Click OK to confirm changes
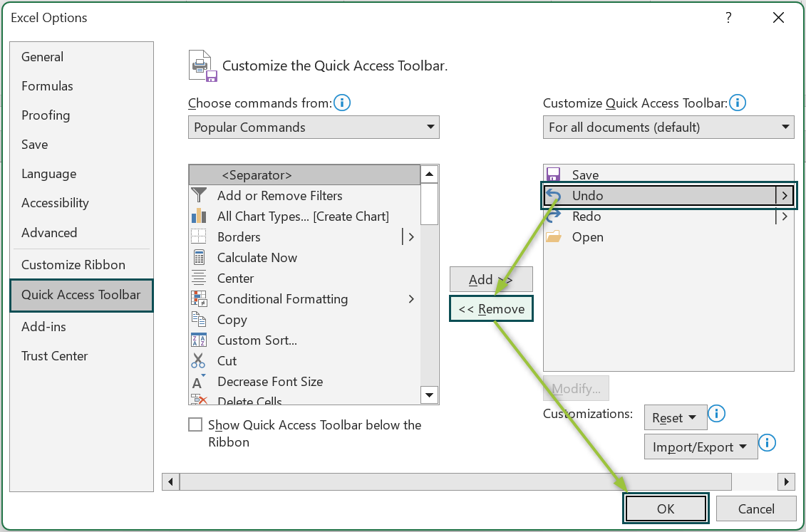 tap(666, 508)
